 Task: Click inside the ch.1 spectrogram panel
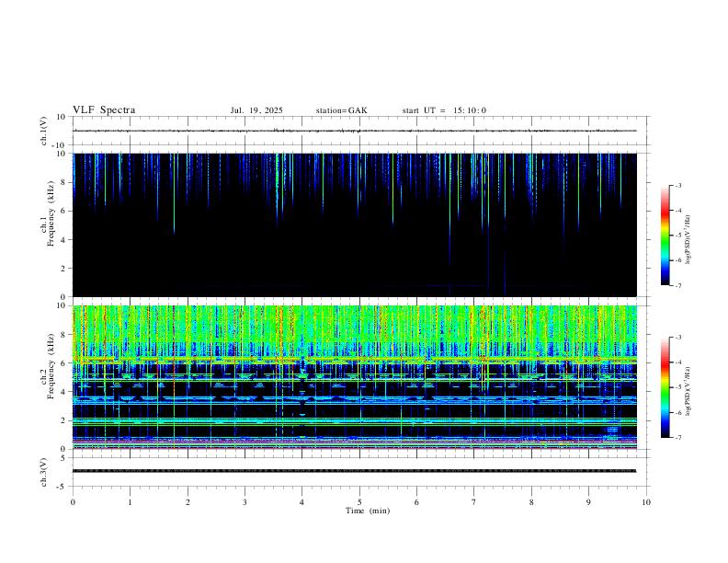click(x=354, y=224)
